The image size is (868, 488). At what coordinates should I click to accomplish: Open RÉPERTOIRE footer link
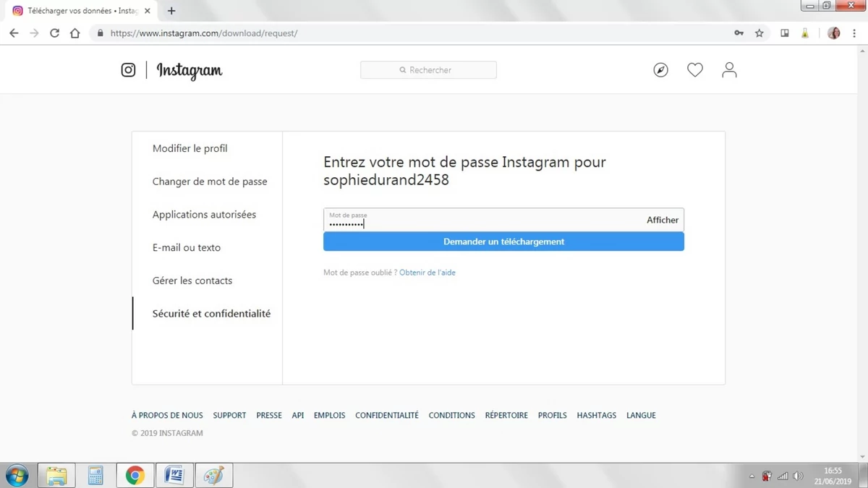click(x=506, y=415)
